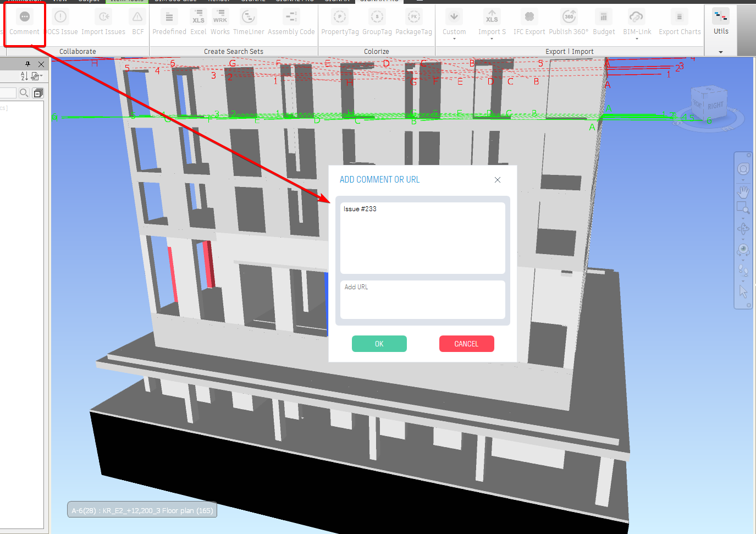
Task: Click the DOCS Issue ribbon button
Action: click(x=61, y=23)
